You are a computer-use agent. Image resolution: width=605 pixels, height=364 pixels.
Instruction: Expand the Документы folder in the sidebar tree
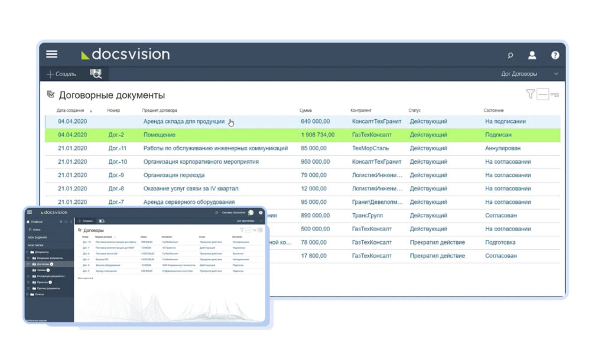[27, 252]
